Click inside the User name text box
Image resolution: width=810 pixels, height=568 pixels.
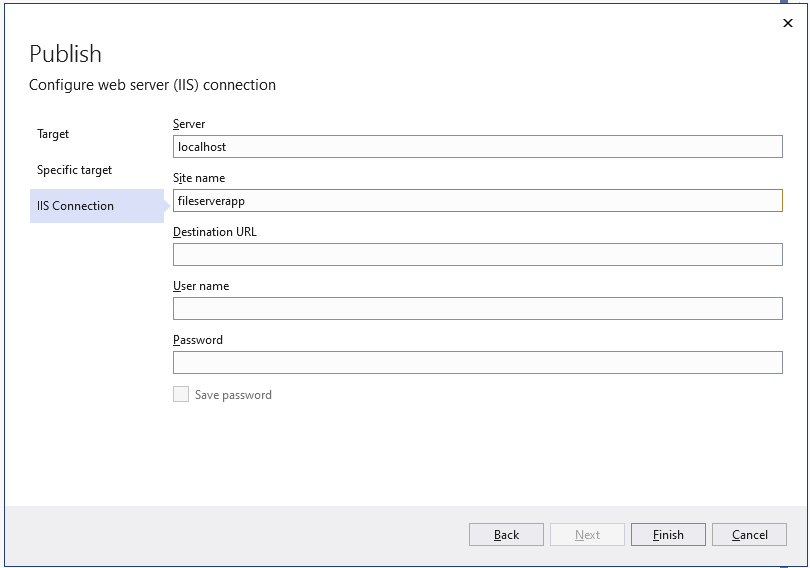477,308
